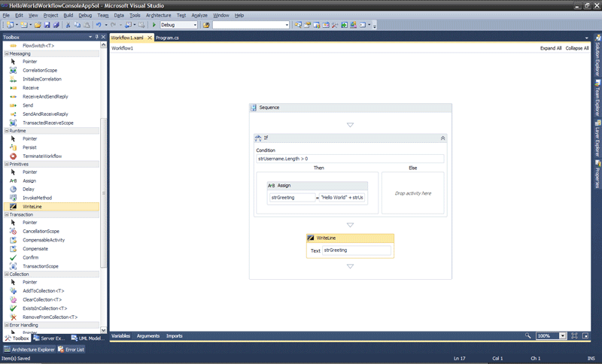Viewport: 602px width, 364px height.
Task: Click the "Hello World" value expression field
Action: (x=342, y=198)
